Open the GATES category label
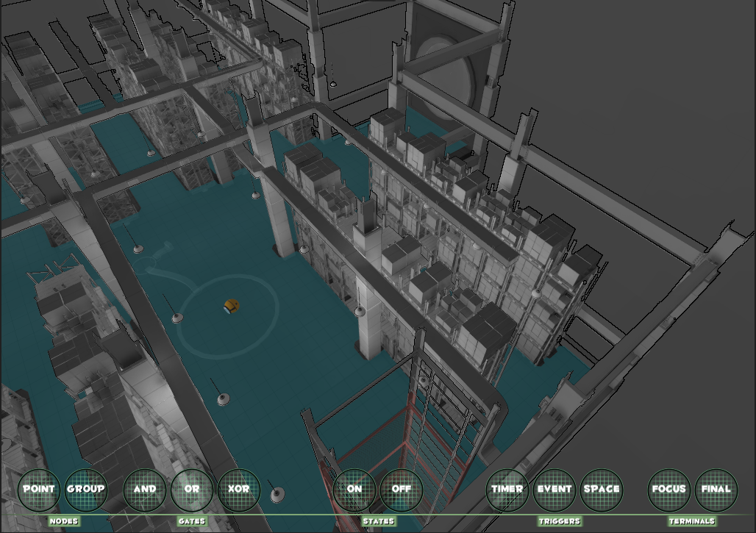This screenshot has height=533, width=756. (192, 521)
